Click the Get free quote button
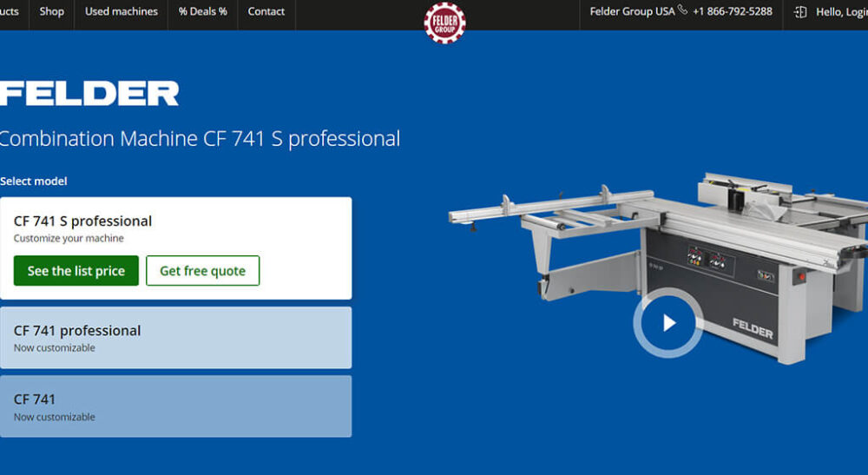The height and width of the screenshot is (475, 868). [202, 271]
